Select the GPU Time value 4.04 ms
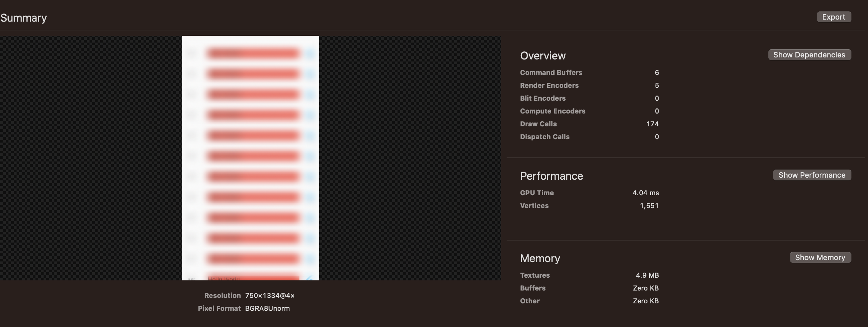Screen dimensions: 868x327 645,193
